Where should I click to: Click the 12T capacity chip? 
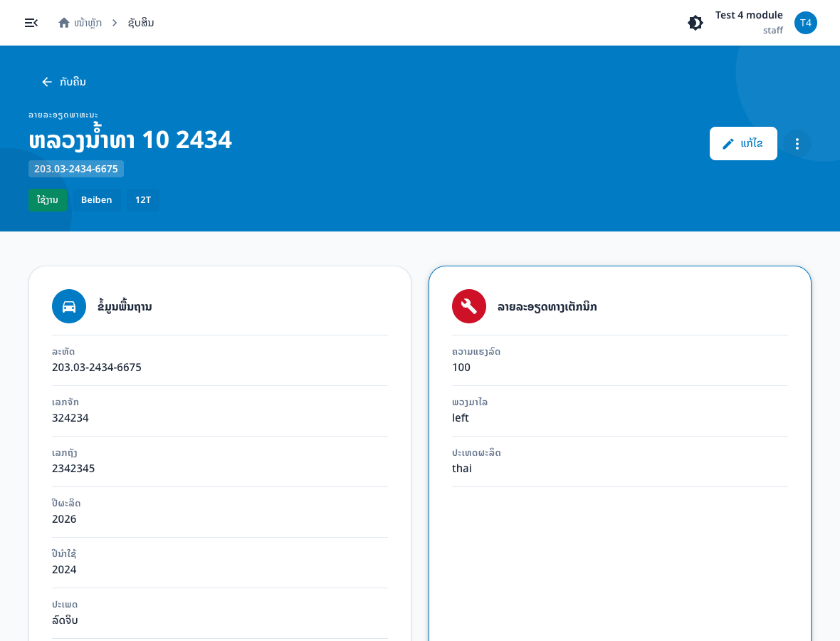[x=143, y=200]
